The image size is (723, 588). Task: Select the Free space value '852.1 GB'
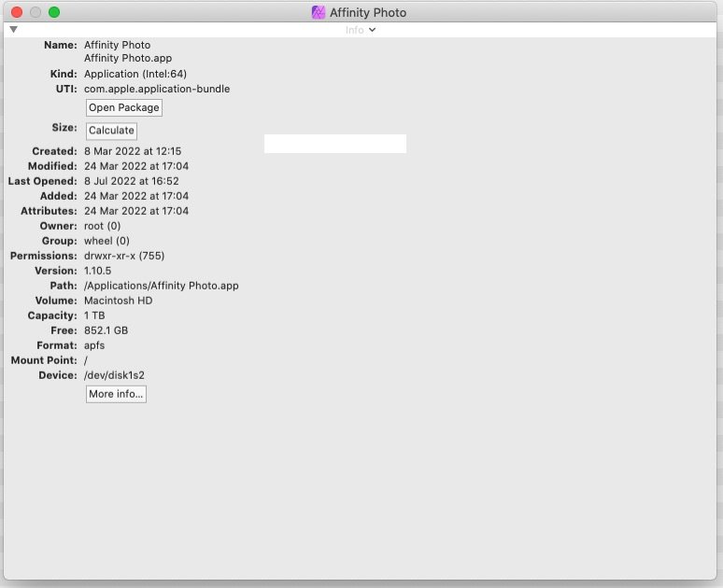point(106,330)
